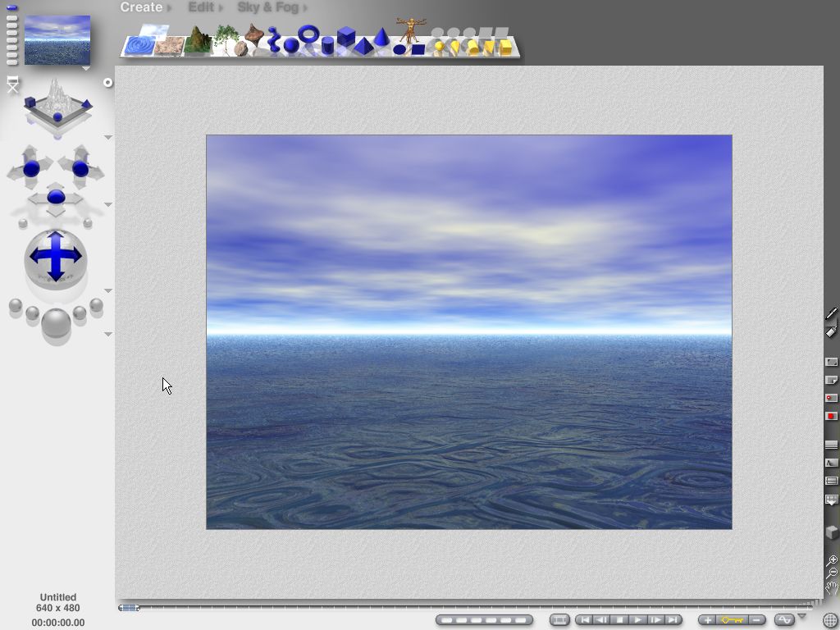Image resolution: width=840 pixels, height=630 pixels.
Task: Add a terrain mountain object
Action: click(197, 40)
